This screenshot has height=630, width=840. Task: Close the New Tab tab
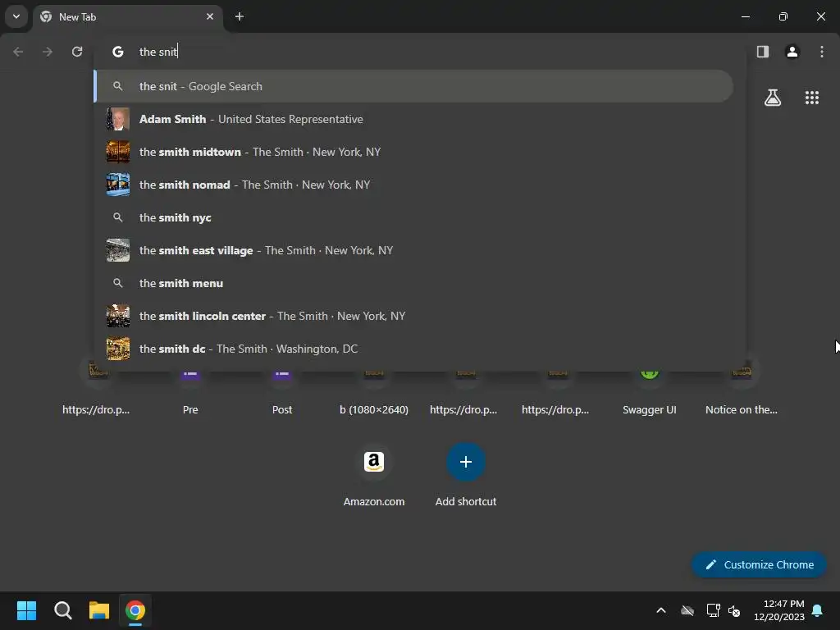(x=210, y=16)
